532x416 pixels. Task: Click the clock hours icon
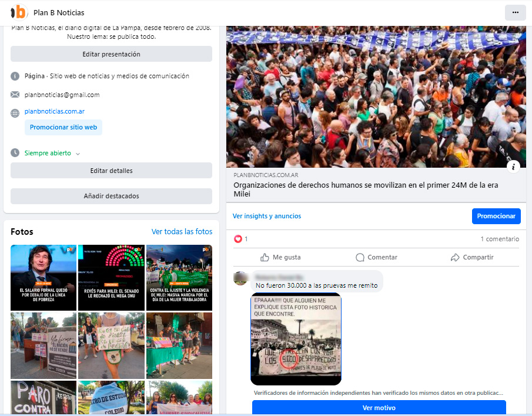coord(15,153)
